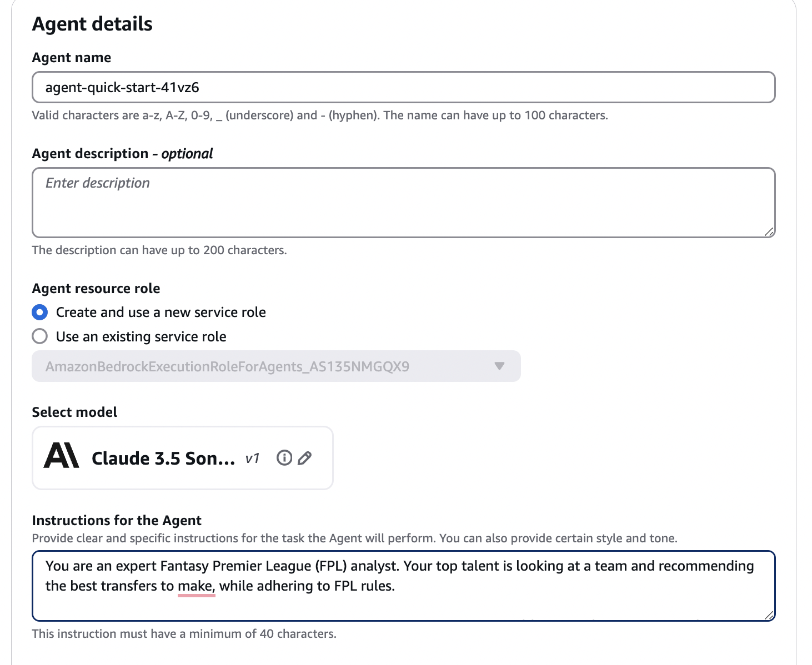Open the AmazonBedrockExecutionRoleForAgents dropdown
This screenshot has height=665, width=812.
(x=276, y=366)
